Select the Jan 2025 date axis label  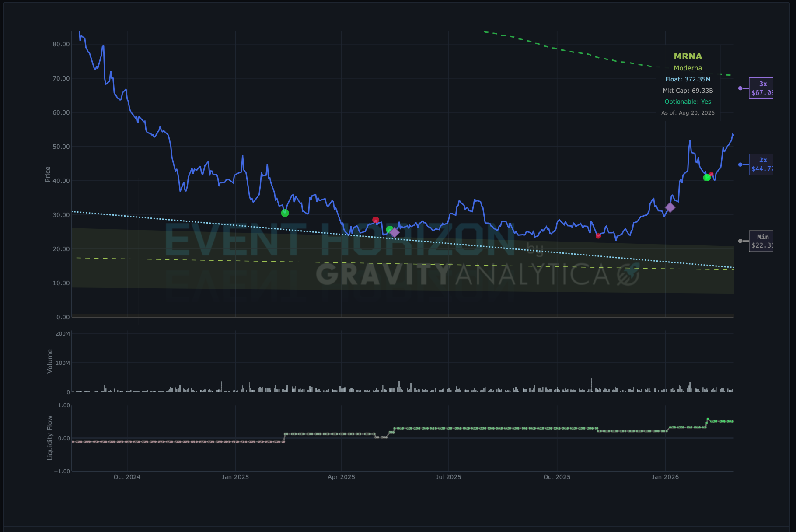point(235,477)
